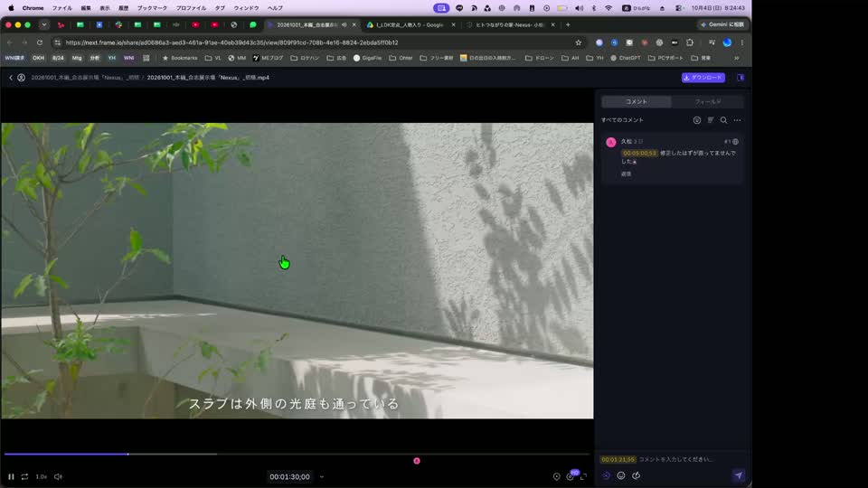
Task: Jump to comment timestamp 00:05:00;53
Action: click(x=639, y=154)
